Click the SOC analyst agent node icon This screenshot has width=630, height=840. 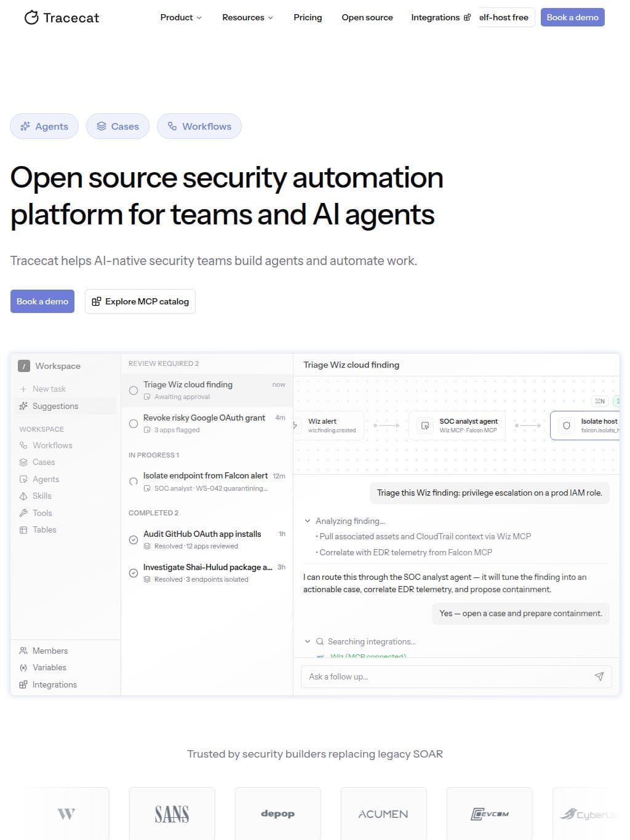click(425, 426)
